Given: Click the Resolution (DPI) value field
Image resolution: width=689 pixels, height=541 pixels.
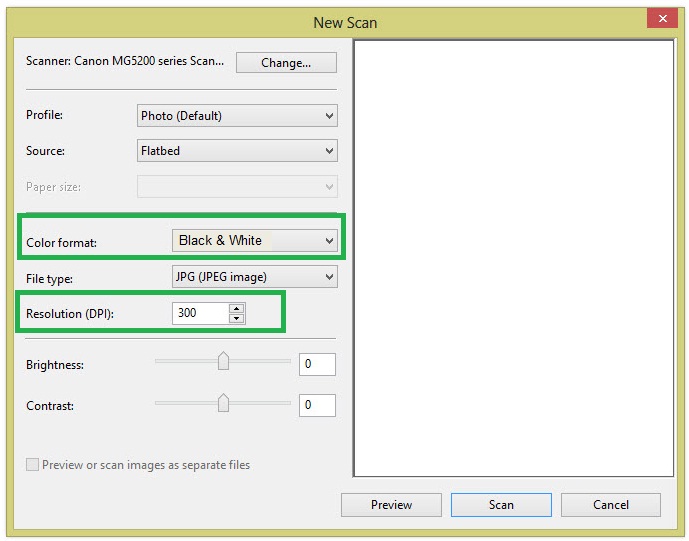Looking at the screenshot, I should pos(200,313).
